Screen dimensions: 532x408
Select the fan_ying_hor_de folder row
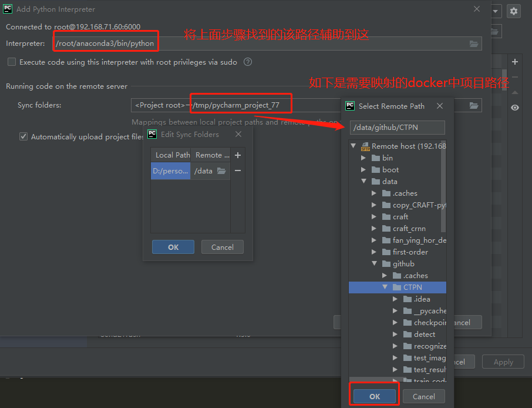tap(398, 240)
